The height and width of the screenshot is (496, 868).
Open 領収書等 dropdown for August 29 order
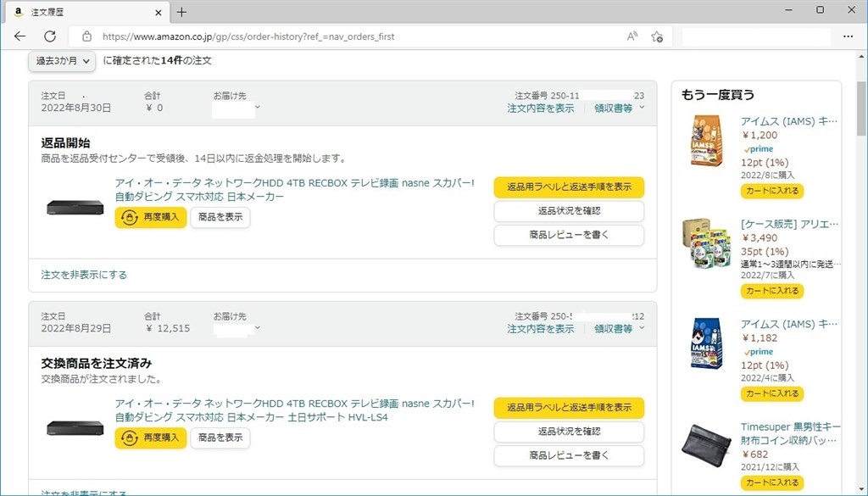pos(619,329)
